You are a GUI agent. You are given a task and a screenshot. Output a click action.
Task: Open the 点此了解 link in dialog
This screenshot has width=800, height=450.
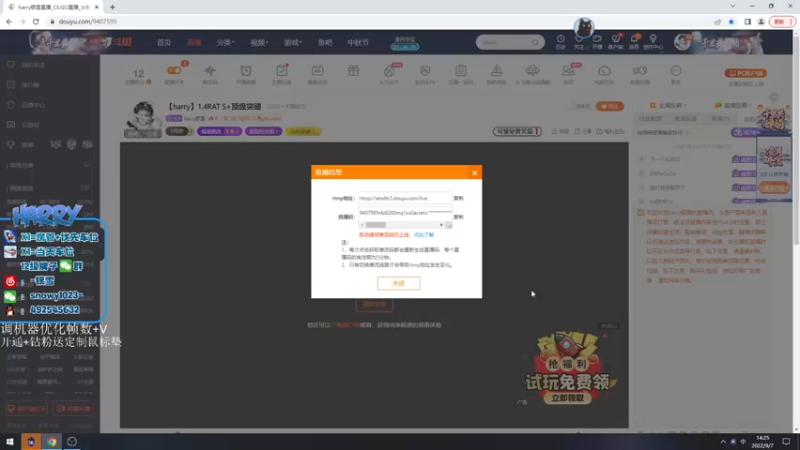point(424,235)
